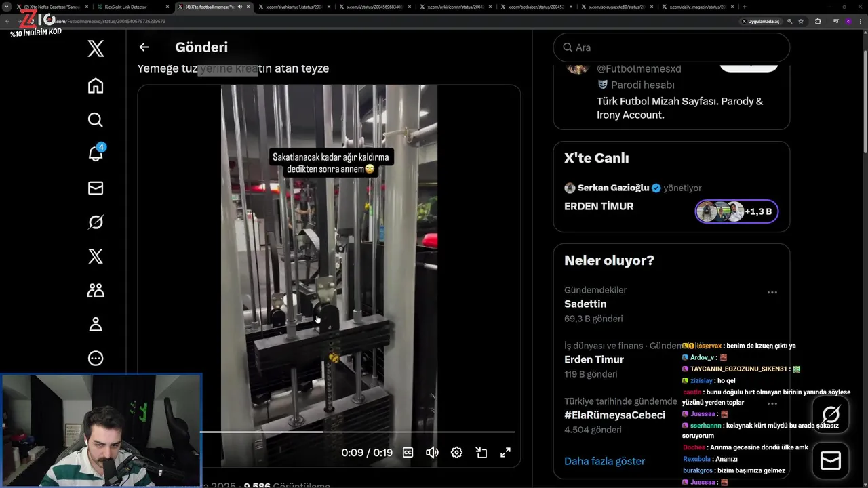This screenshot has height=488, width=868.
Task: Enable picture-in-picture for the video
Action: click(481, 453)
